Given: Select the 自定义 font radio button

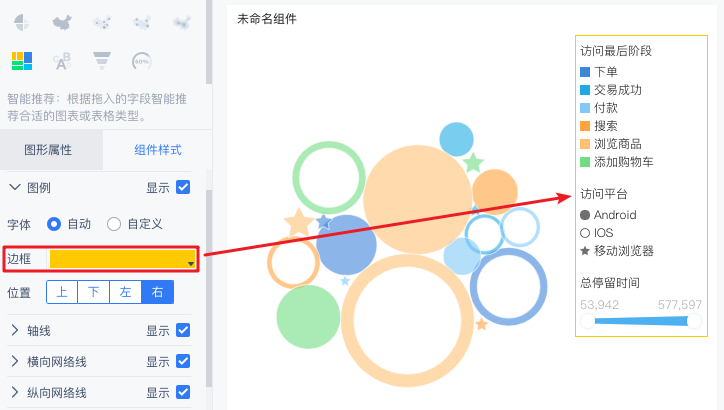Looking at the screenshot, I should tap(114, 224).
